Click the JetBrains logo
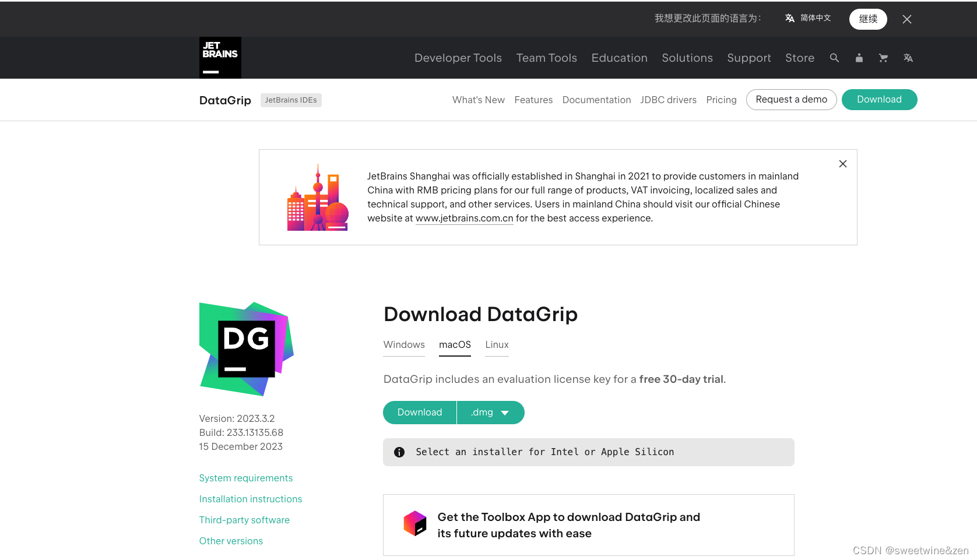 click(220, 58)
